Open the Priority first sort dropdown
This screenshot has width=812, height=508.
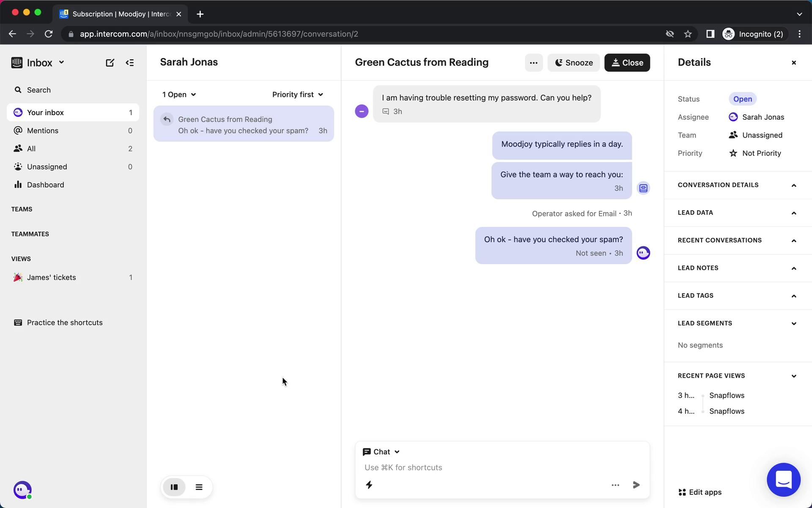[x=297, y=94]
